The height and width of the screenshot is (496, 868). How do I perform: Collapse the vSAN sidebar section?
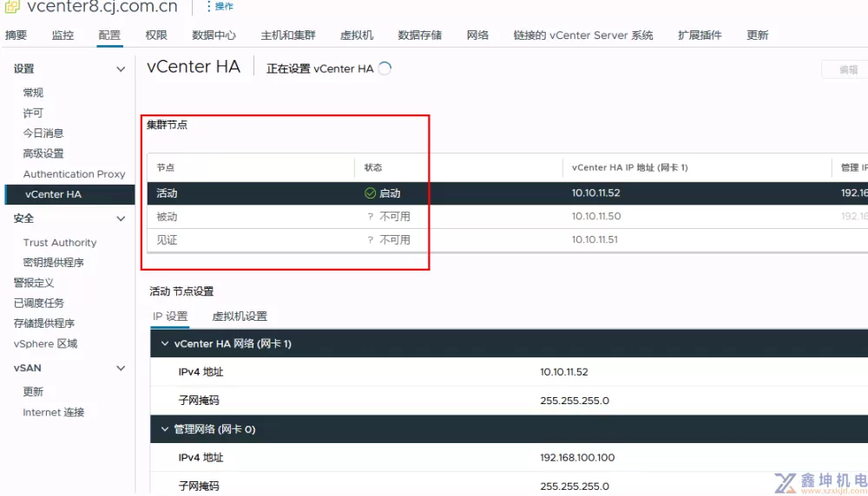120,369
